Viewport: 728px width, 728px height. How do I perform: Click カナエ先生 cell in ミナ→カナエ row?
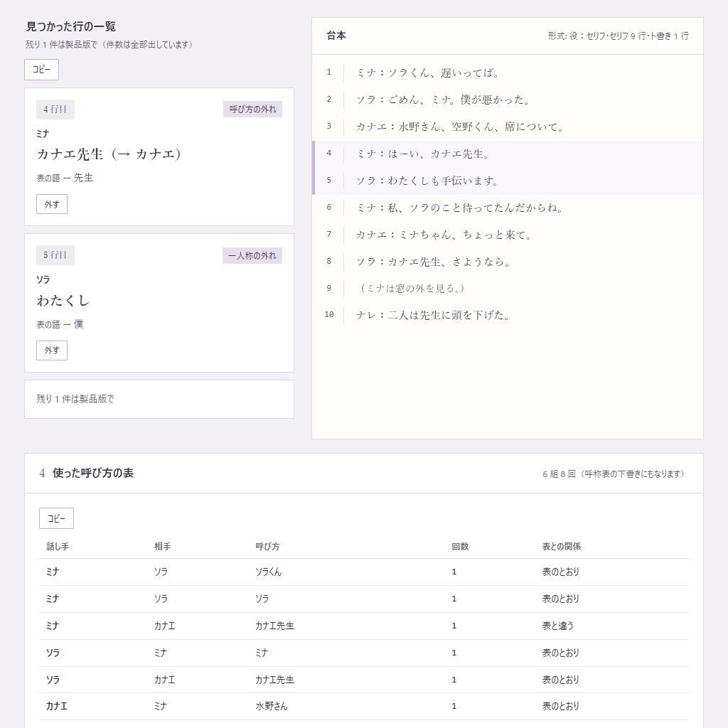pyautogui.click(x=275, y=626)
